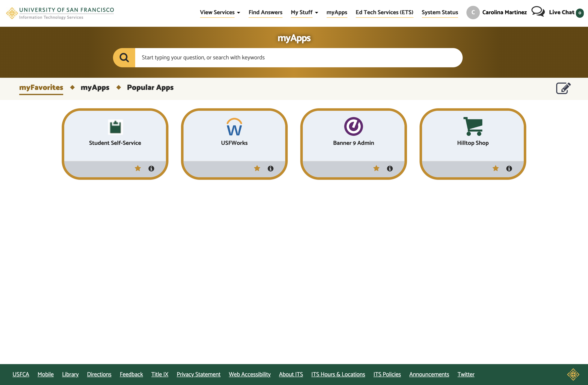Click the Student Self-Service clipboard icon
588x385 pixels.
(115, 127)
